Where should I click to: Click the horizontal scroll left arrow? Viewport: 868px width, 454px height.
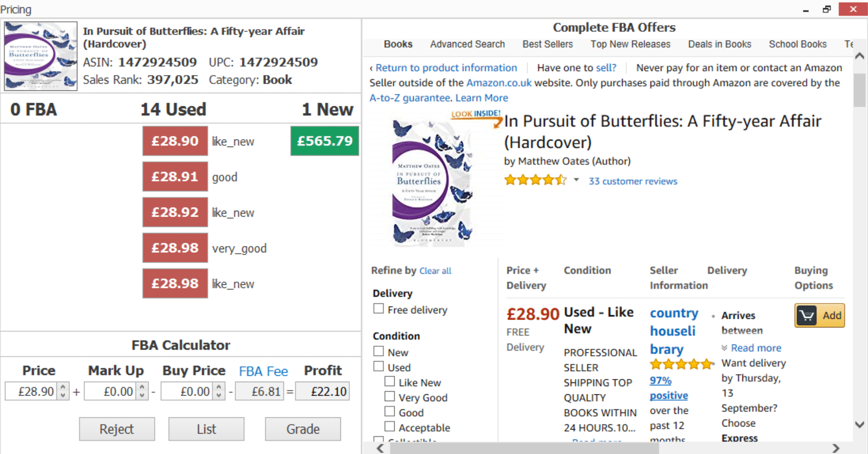click(380, 448)
